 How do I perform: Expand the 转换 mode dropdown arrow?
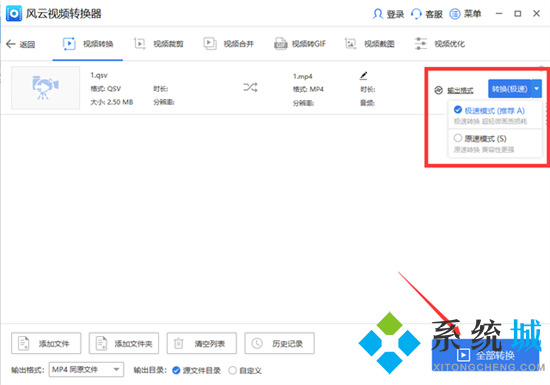pos(537,89)
